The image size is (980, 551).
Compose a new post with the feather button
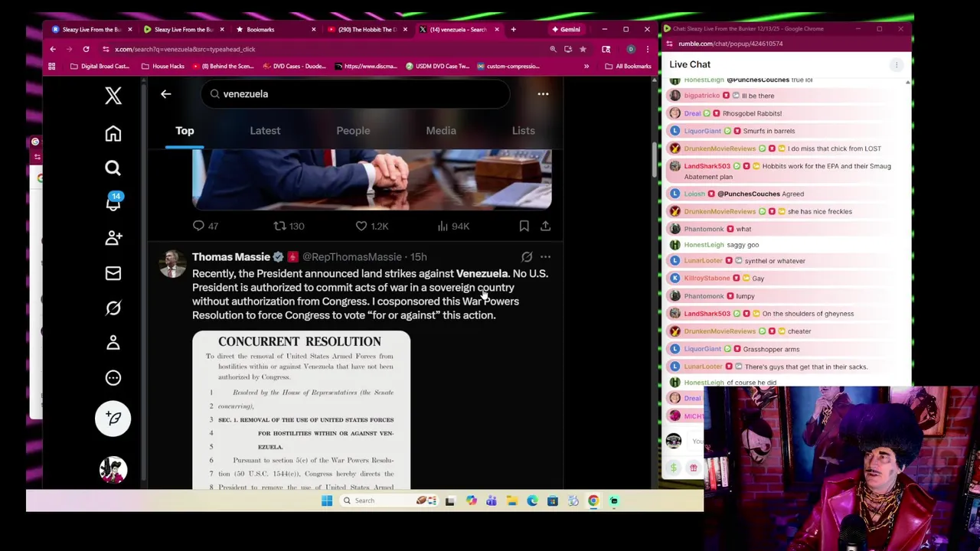pyautogui.click(x=113, y=418)
